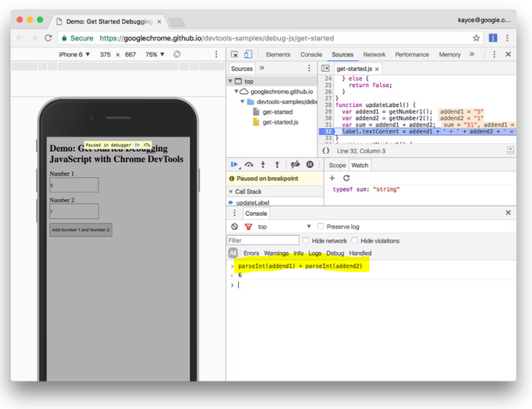Hide the file navigator pane
The width and height of the screenshot is (532, 409).
pos(325,69)
